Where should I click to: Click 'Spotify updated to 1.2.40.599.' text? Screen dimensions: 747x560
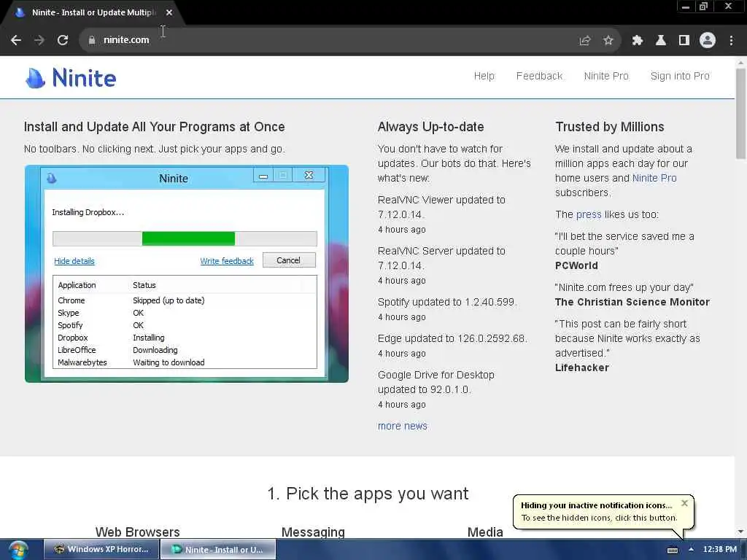click(x=447, y=303)
